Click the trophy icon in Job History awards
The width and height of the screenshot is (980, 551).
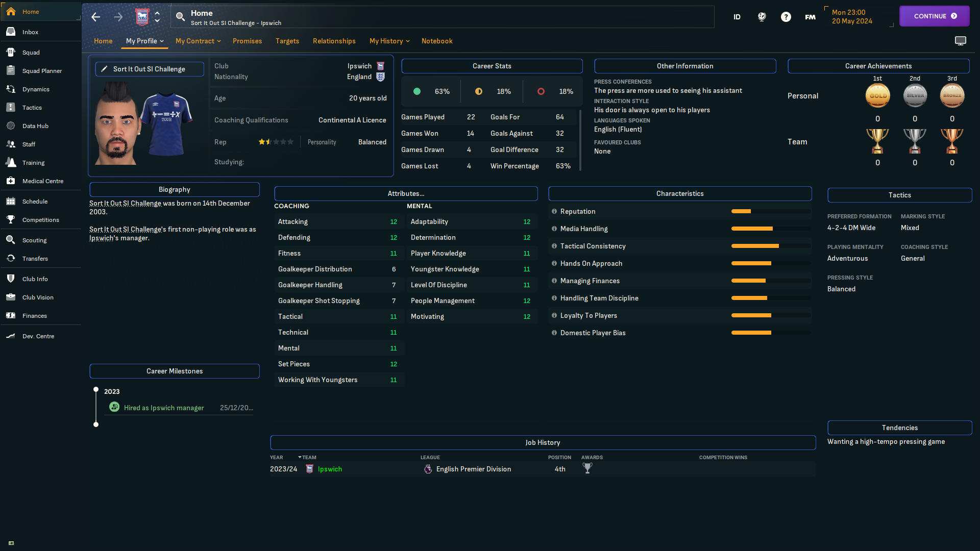587,468
